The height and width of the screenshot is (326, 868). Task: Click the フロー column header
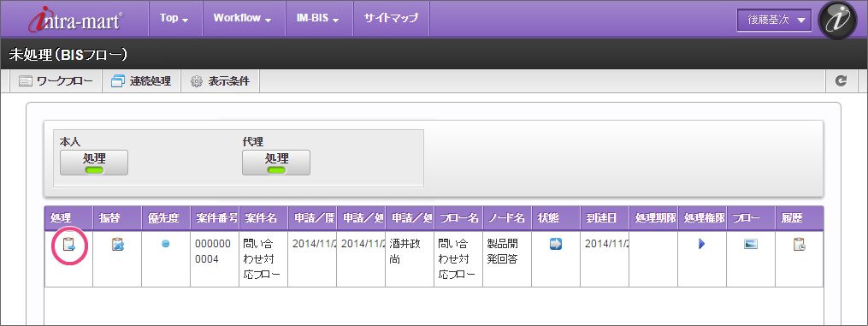coord(751,218)
